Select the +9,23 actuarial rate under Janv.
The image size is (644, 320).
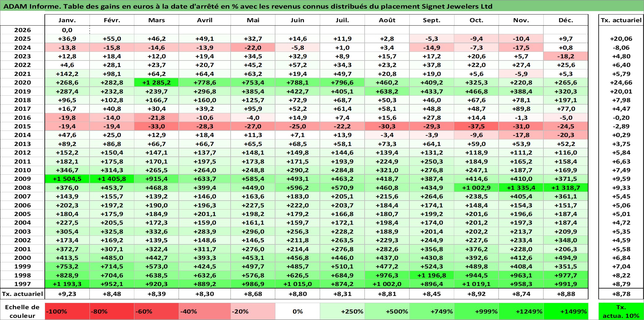coord(67,294)
